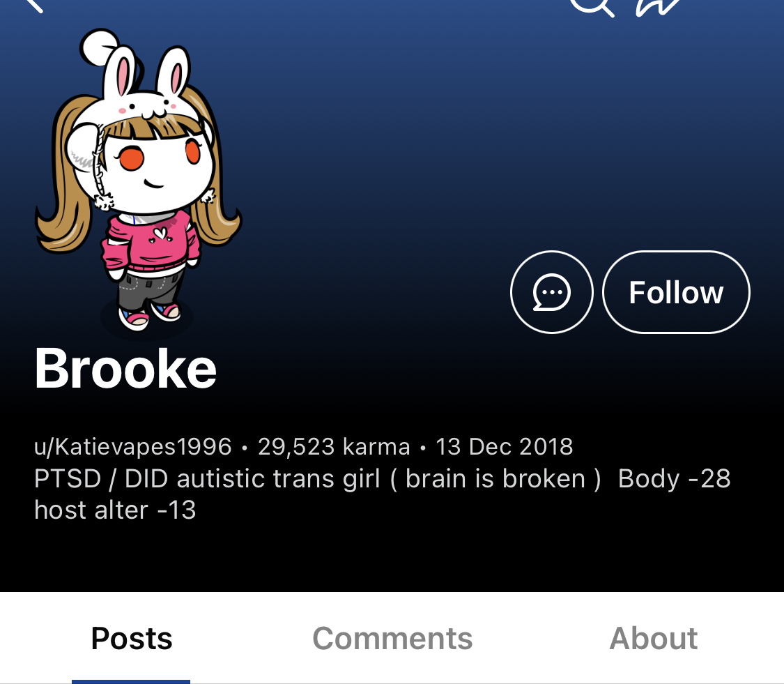Tap the username u/Katievapes1996
784x684 pixels.
pos(133,446)
